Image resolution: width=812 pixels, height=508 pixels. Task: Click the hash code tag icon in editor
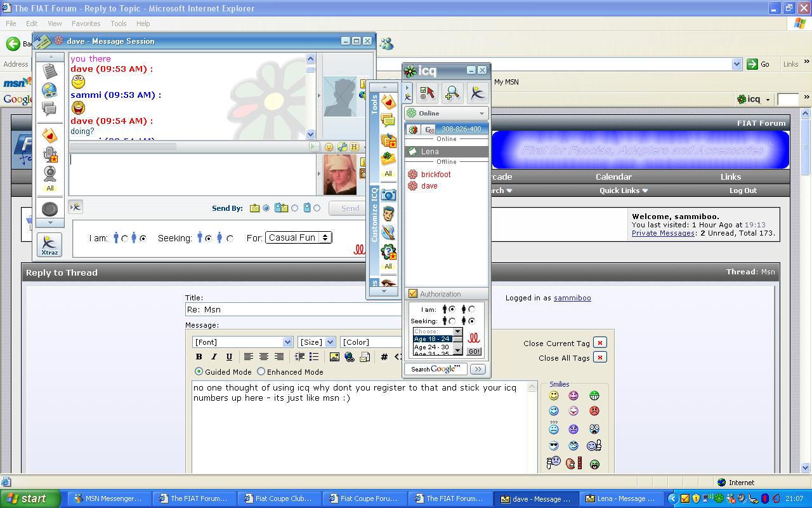[384, 357]
